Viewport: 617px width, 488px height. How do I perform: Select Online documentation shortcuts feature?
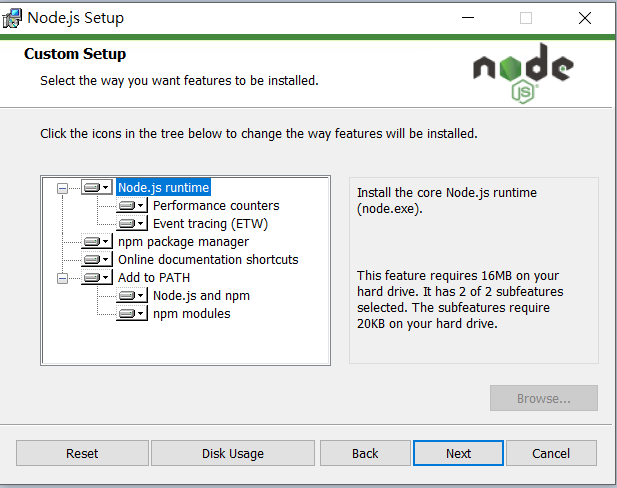click(x=208, y=259)
